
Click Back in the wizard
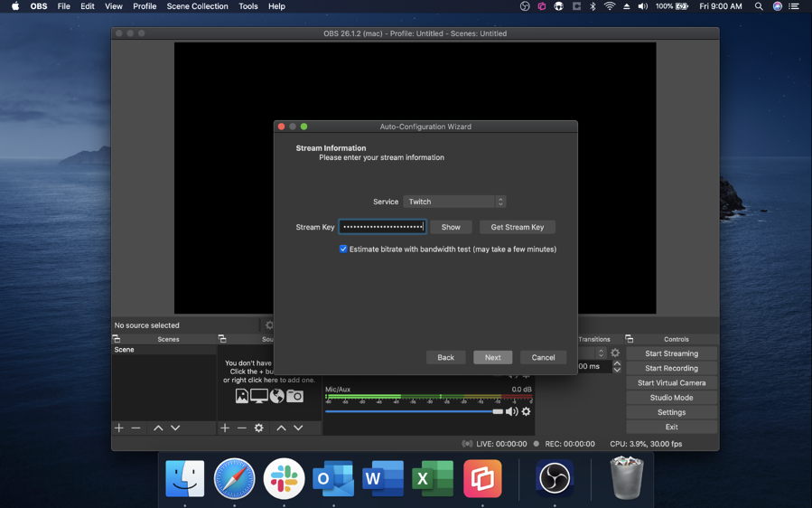(445, 357)
